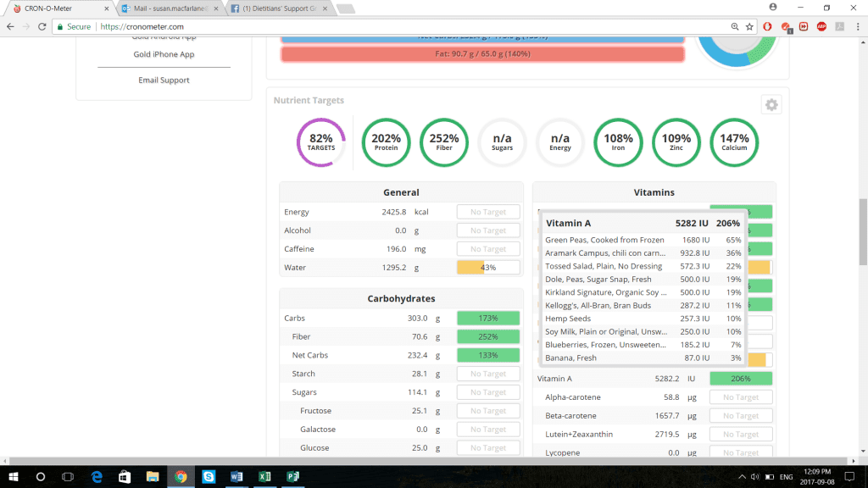This screenshot has height=488, width=868.
Task: Open the ENG language indicator in tray
Action: click(786, 477)
